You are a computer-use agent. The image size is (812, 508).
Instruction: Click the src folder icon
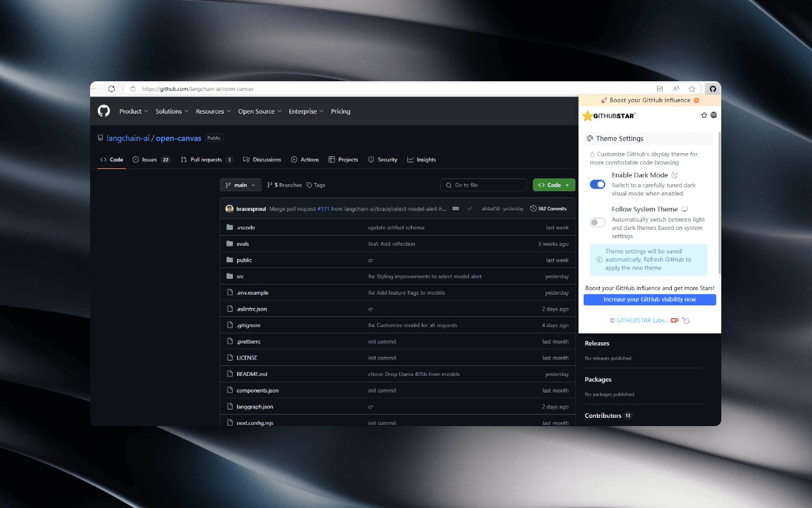[x=230, y=276]
